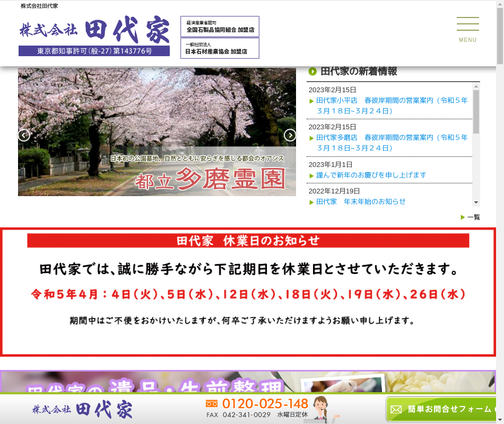Show the next carousel slide
504x424 pixels.
(x=290, y=135)
